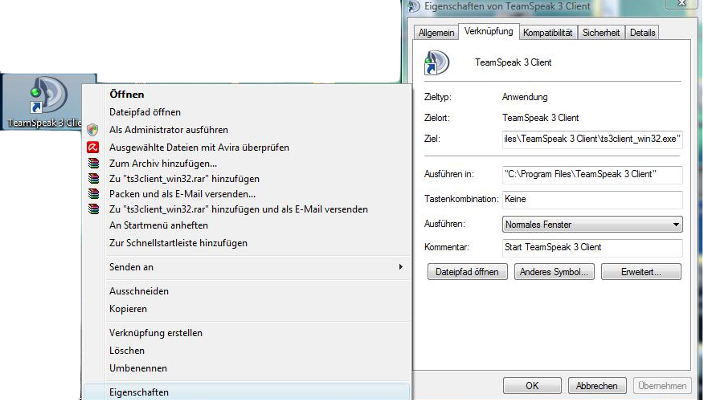Click the Zieltyp value Anwendung
The image size is (703, 400).
point(525,97)
